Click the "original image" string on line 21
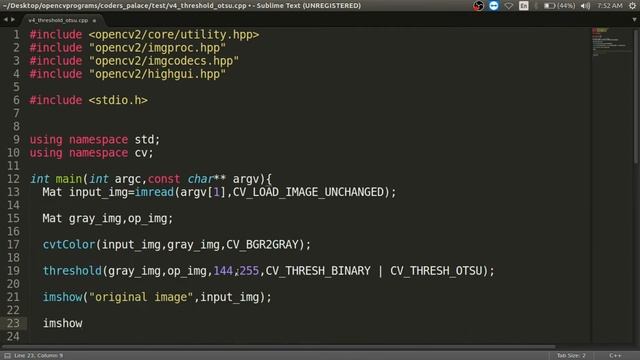This screenshot has width=640, height=360. pyautogui.click(x=141, y=297)
